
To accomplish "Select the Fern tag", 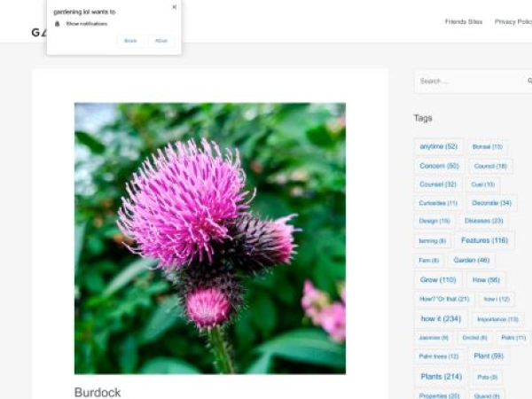I will click(x=429, y=261).
